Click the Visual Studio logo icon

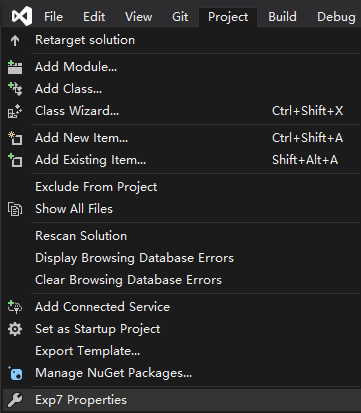(x=22, y=16)
